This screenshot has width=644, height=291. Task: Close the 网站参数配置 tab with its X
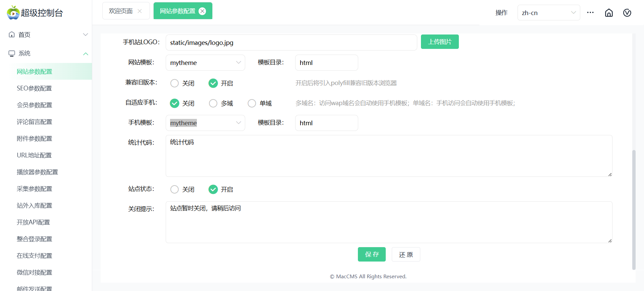(x=202, y=11)
